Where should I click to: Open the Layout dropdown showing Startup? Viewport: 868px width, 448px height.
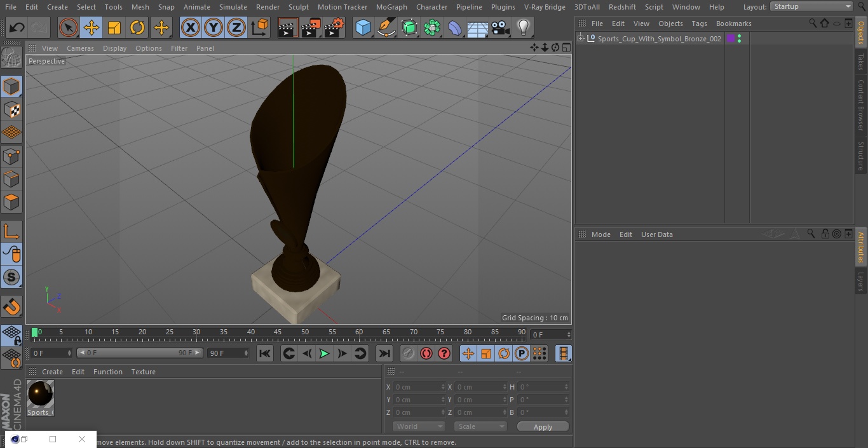tap(812, 6)
